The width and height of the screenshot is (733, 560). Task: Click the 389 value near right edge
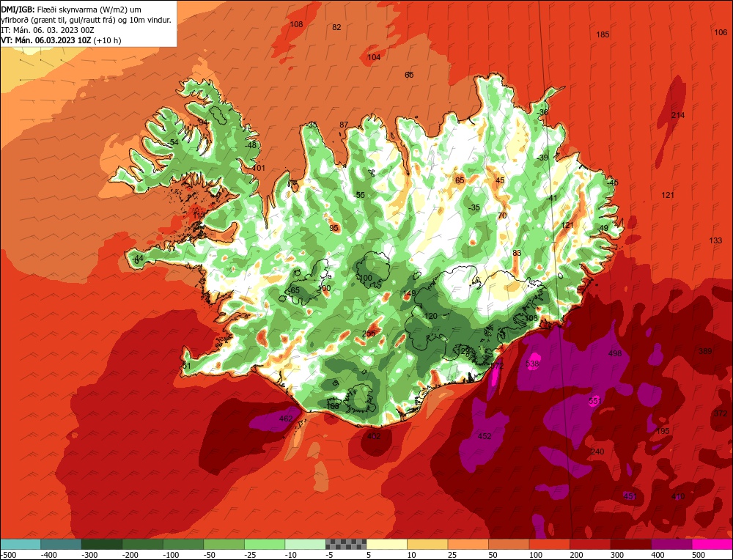click(x=705, y=351)
